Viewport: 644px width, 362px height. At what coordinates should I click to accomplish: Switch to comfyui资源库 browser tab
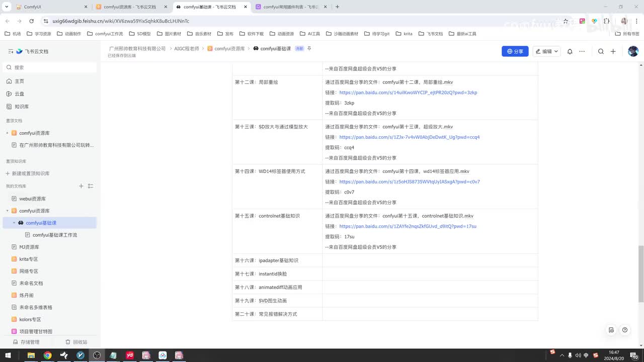pyautogui.click(x=131, y=7)
